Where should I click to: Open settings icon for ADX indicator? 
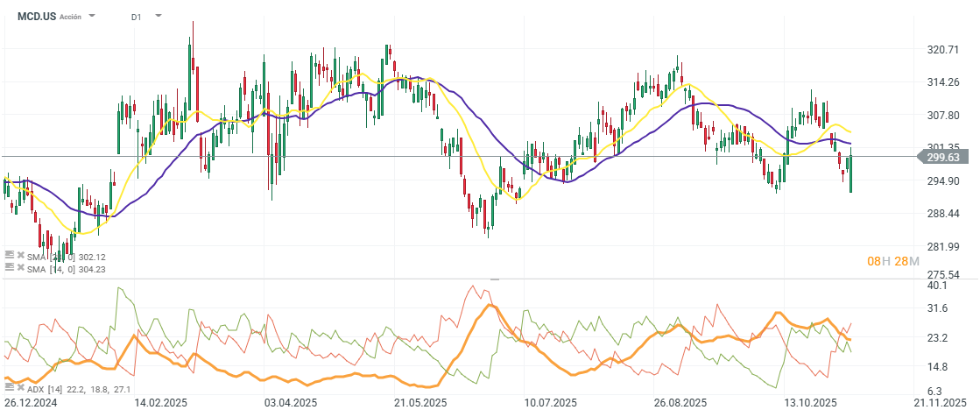[x=9, y=387]
